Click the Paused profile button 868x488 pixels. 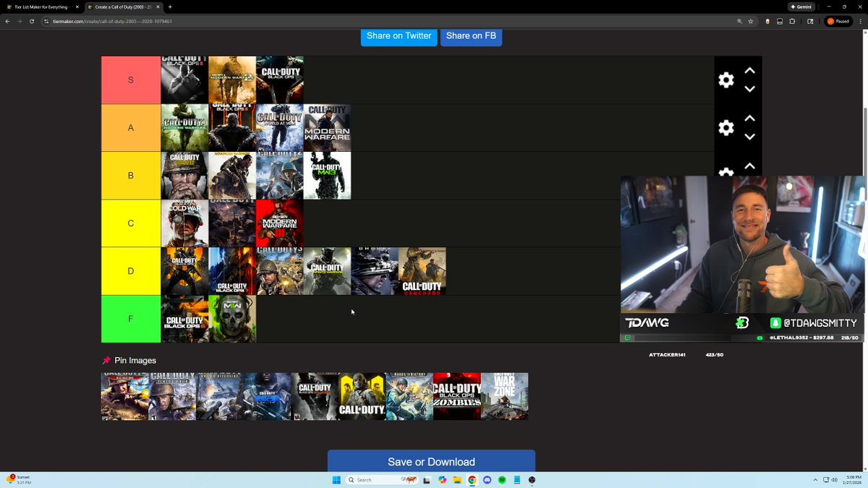pos(839,22)
